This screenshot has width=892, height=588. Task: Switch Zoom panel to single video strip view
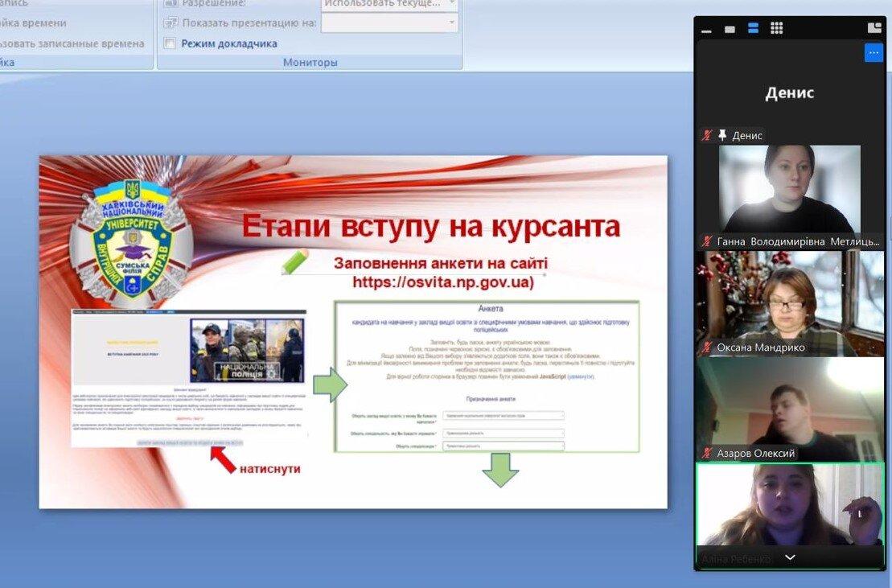click(x=730, y=28)
